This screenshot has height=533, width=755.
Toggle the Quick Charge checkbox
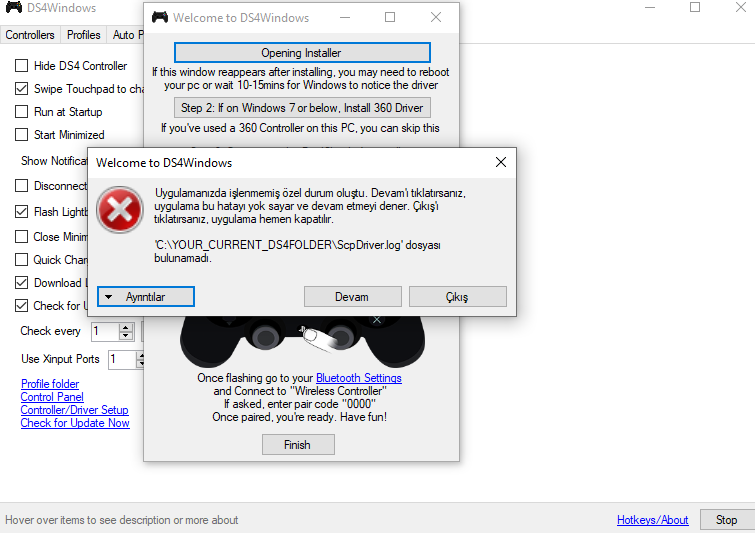[22, 260]
